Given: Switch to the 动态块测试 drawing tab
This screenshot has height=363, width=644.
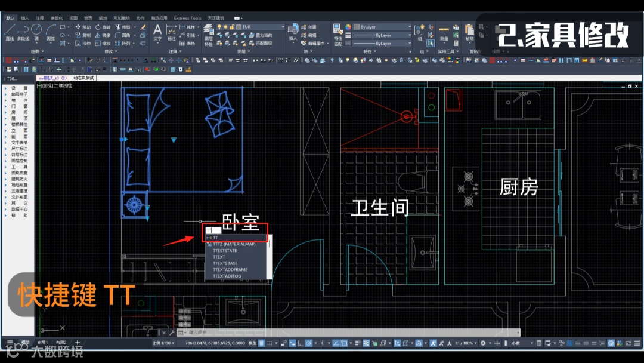Looking at the screenshot, I should pyautogui.click(x=83, y=78).
